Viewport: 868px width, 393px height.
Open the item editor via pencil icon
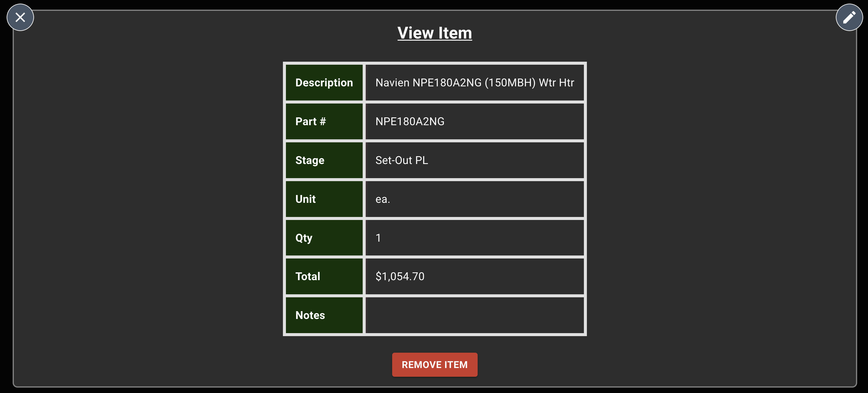pos(849,17)
